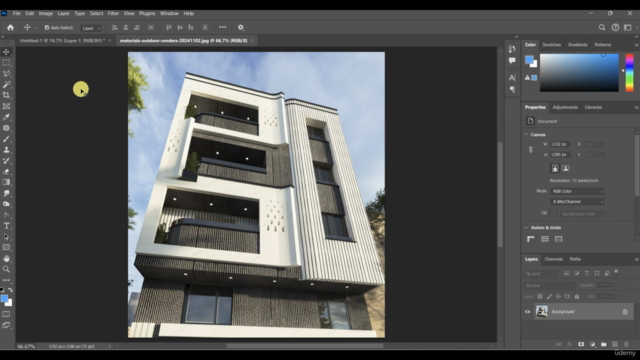640x360 pixels.
Task: Select the Rectangle shape tool
Action: 6,247
